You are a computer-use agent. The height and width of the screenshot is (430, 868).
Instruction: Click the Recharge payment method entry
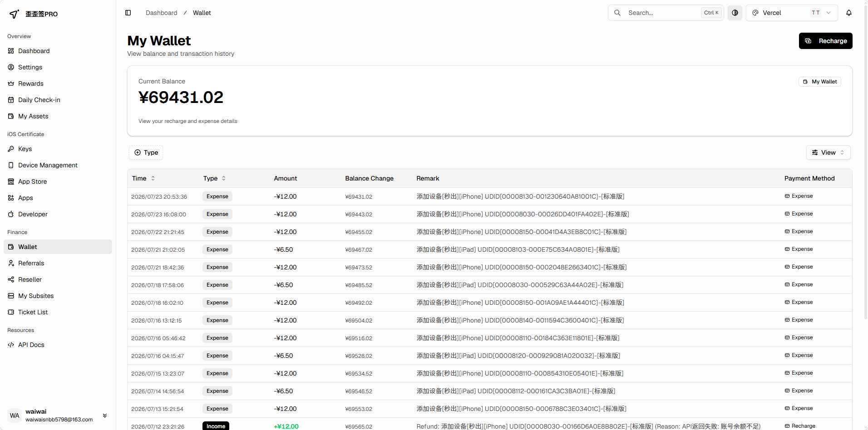coord(800,426)
